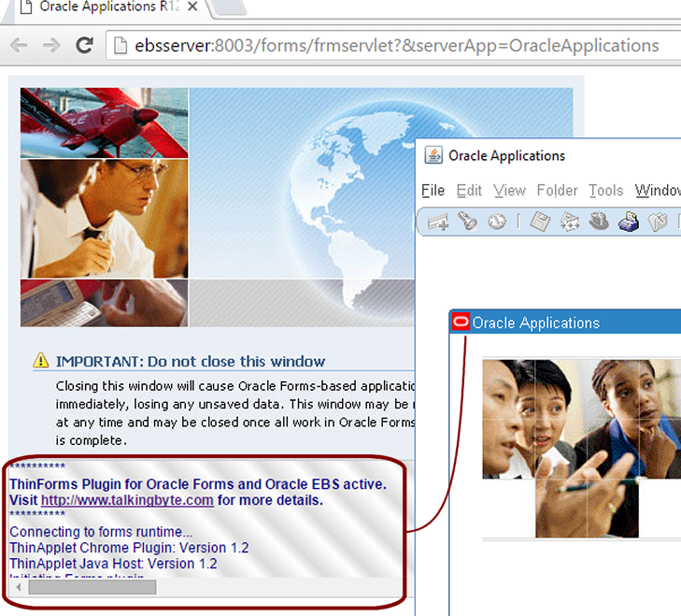Click the Find flashlight toolbar icon
The image size is (681, 616).
point(467,221)
